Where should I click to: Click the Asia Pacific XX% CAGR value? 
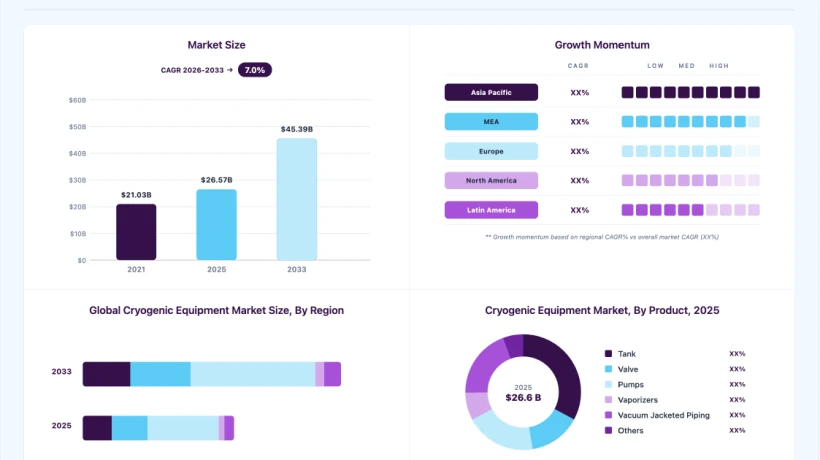(579, 93)
